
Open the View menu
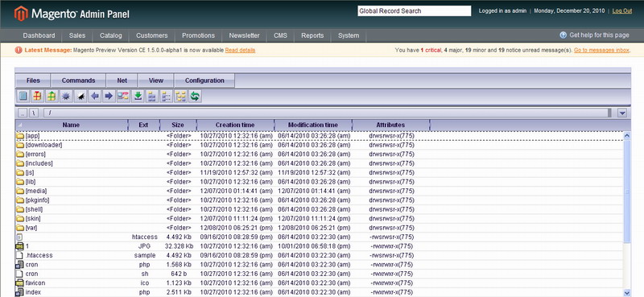[156, 80]
